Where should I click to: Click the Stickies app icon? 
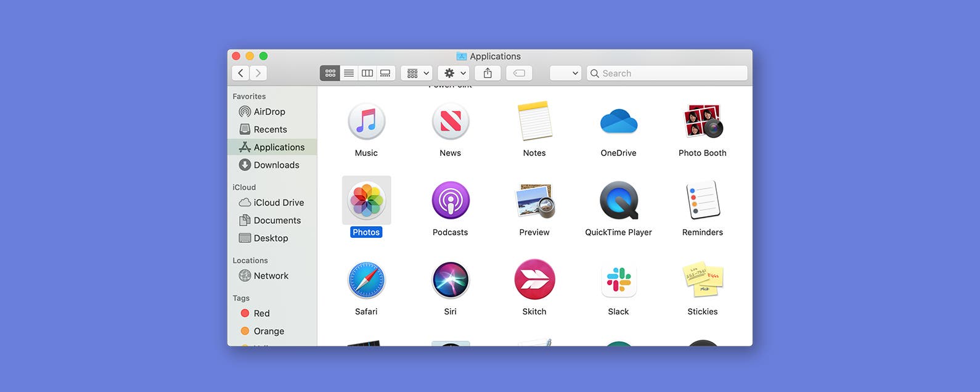click(x=703, y=280)
